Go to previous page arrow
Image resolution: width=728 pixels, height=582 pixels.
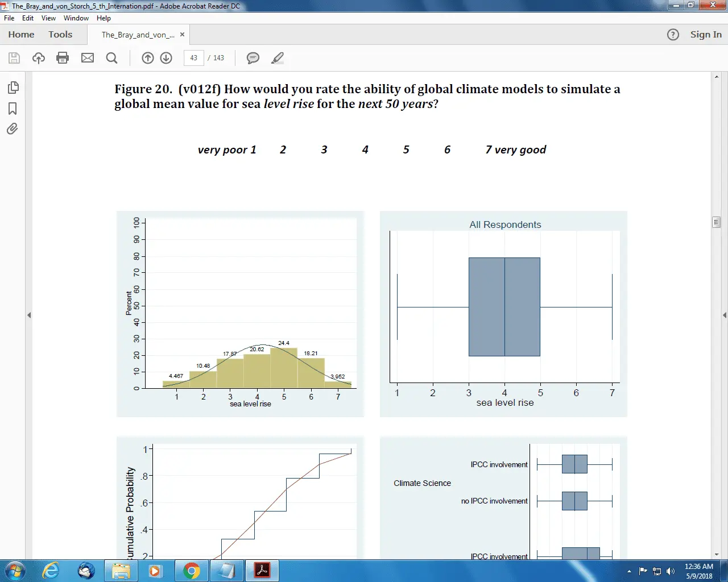click(148, 58)
